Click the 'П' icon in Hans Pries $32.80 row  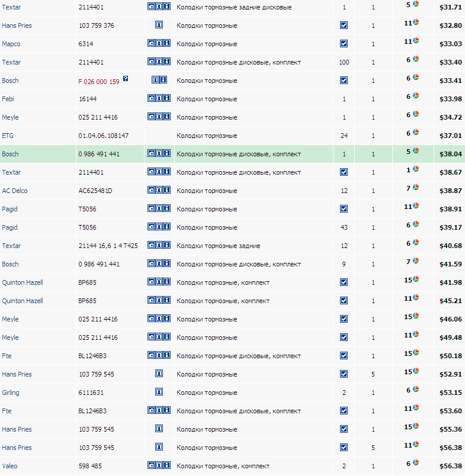159,25
